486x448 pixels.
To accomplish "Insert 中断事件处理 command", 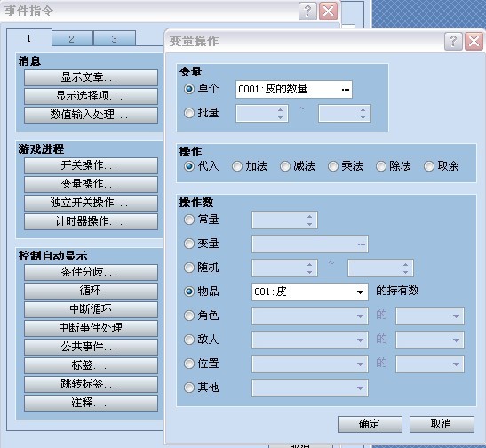I will (91, 328).
